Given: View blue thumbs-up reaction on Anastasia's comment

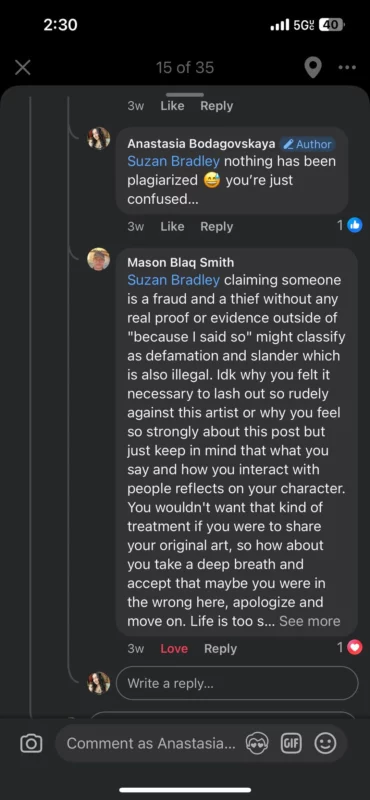Looking at the screenshot, I should (354, 225).
